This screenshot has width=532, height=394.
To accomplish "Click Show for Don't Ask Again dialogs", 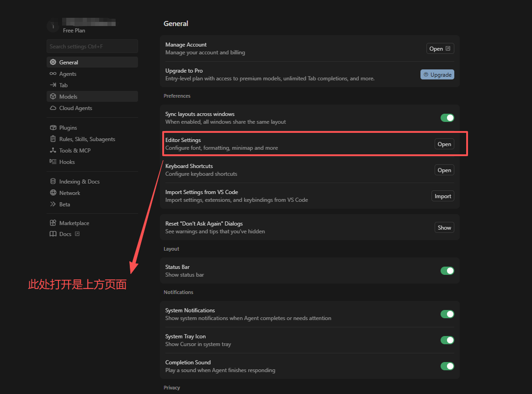I will tap(444, 228).
